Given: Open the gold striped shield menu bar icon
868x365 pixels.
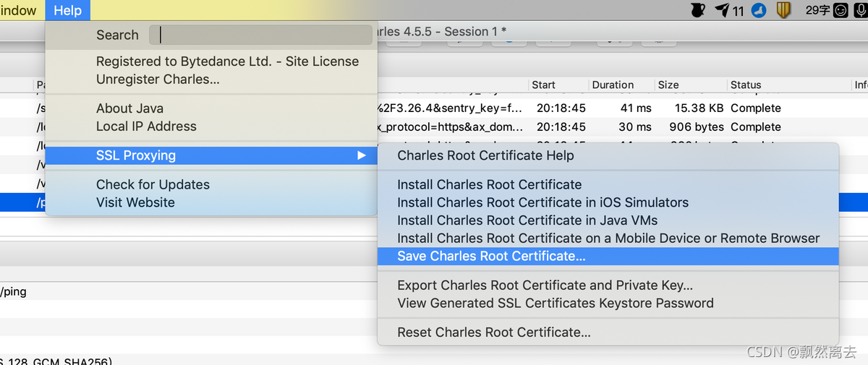Looking at the screenshot, I should pos(783,10).
